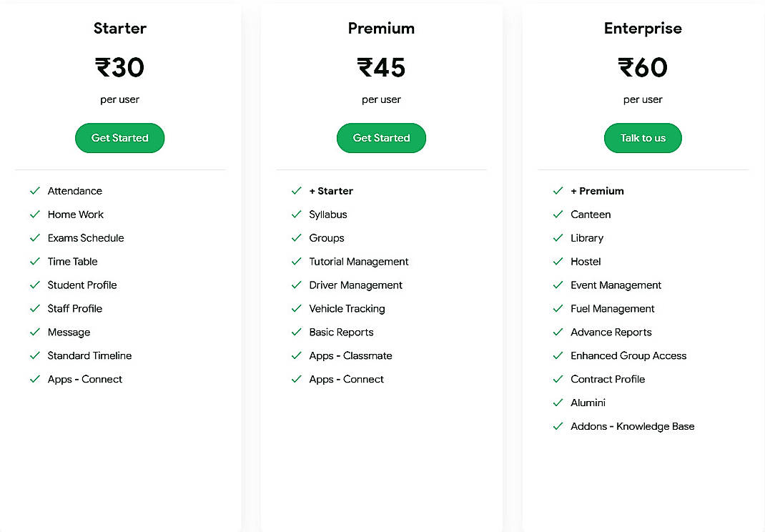Click the ₹45 price label
The width and height of the screenshot is (765, 532).
(381, 67)
